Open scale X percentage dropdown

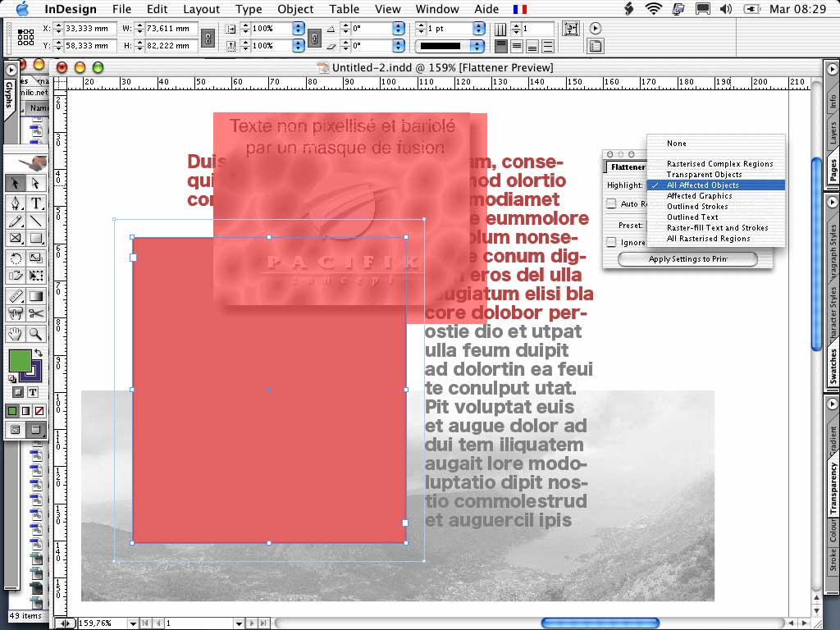tap(299, 29)
